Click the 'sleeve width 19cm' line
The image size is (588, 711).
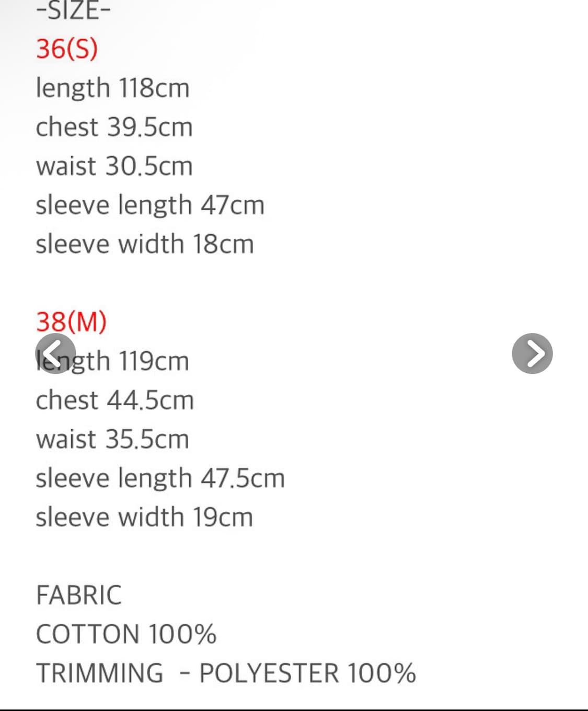(x=144, y=518)
